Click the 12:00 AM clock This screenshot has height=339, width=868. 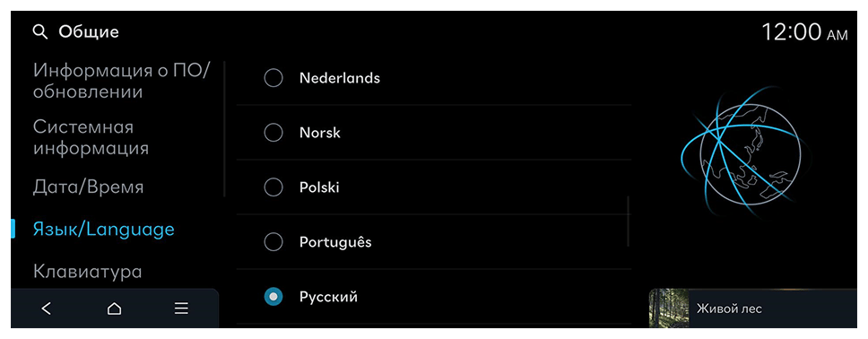pos(804,32)
